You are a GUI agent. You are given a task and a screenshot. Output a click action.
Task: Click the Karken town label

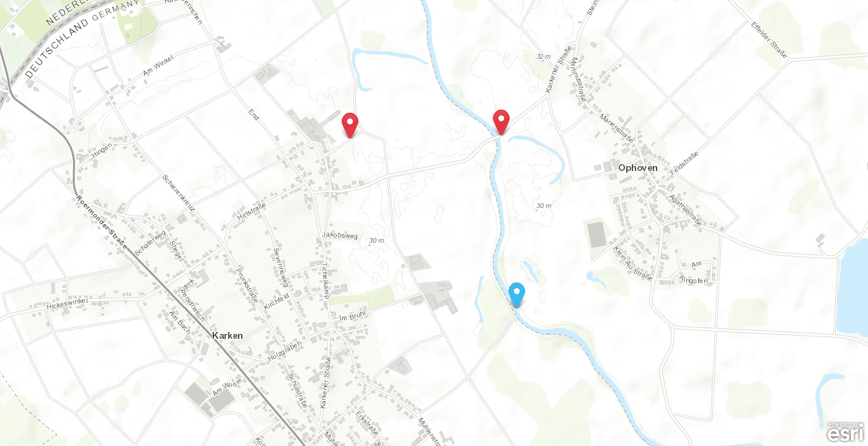pos(227,335)
